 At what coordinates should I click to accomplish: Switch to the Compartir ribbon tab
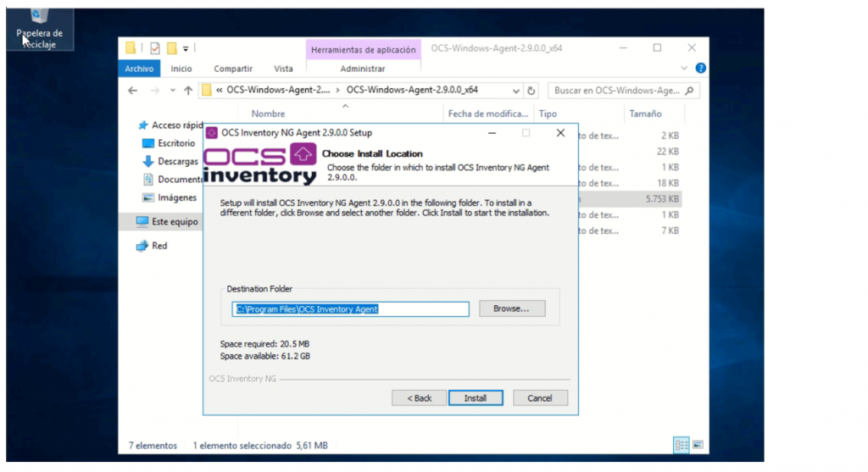(233, 69)
